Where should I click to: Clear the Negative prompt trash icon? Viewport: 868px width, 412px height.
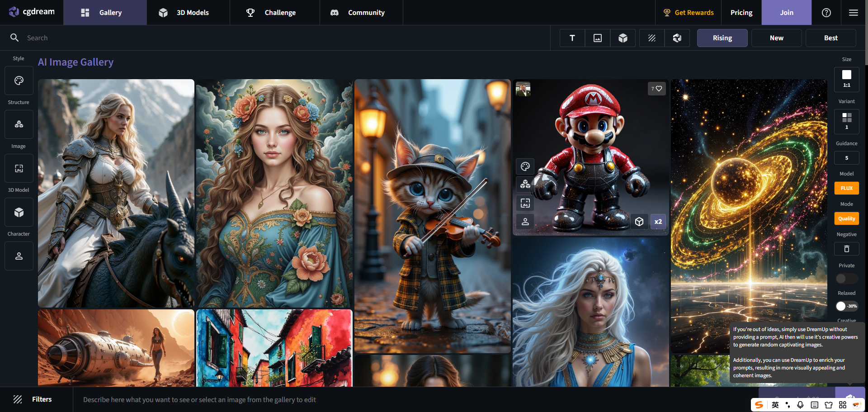[846, 249]
